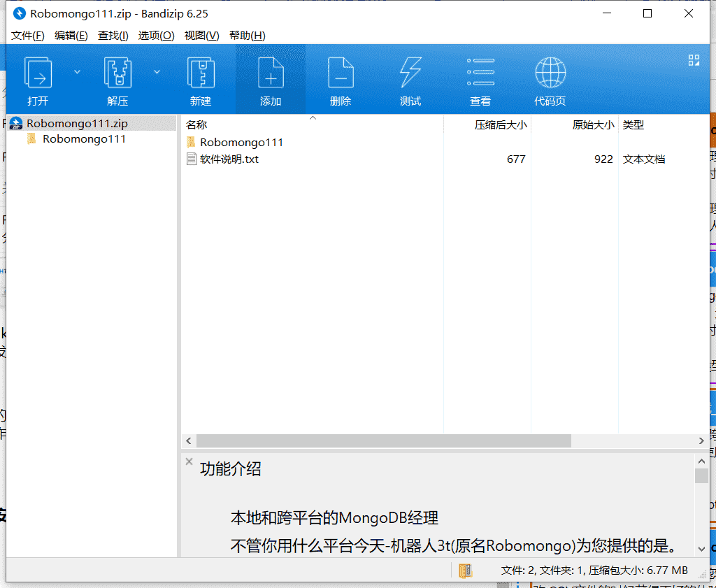The image size is (716, 588).
Task: Click the 删除 (Delete) toolbar icon
Action: (341, 73)
